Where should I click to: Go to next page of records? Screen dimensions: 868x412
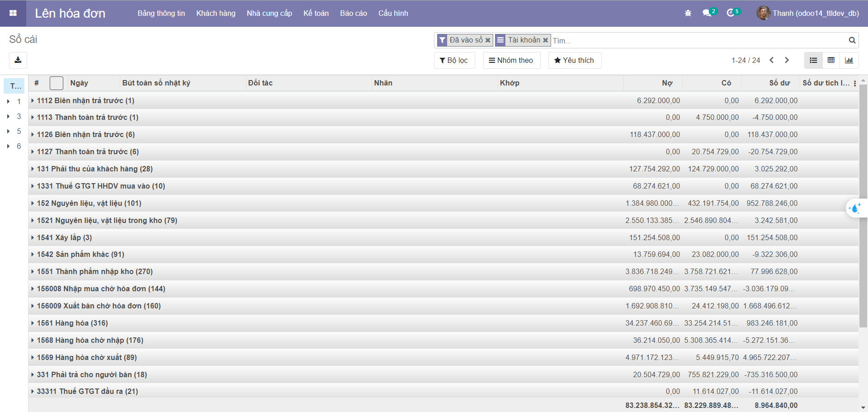click(787, 60)
